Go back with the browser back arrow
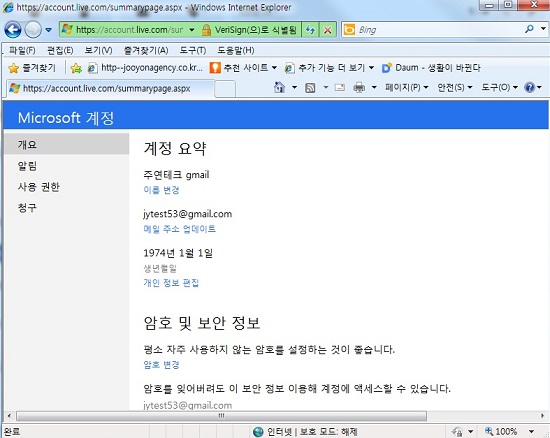 coord(13,30)
